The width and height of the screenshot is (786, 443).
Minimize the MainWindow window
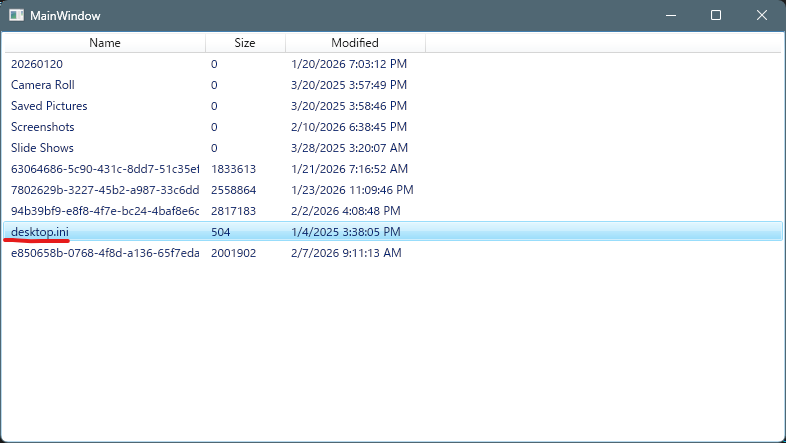pyautogui.click(x=669, y=16)
